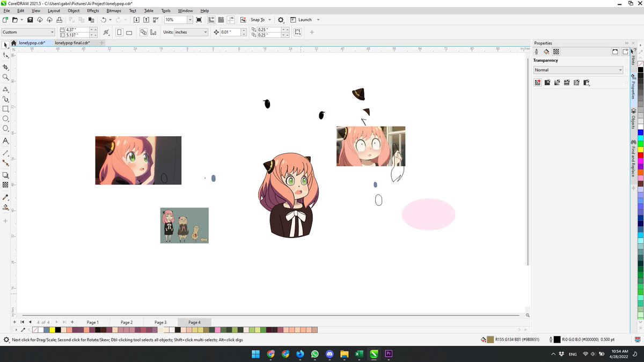
Task: Click the Full-screen preview icon
Action: 199,20
